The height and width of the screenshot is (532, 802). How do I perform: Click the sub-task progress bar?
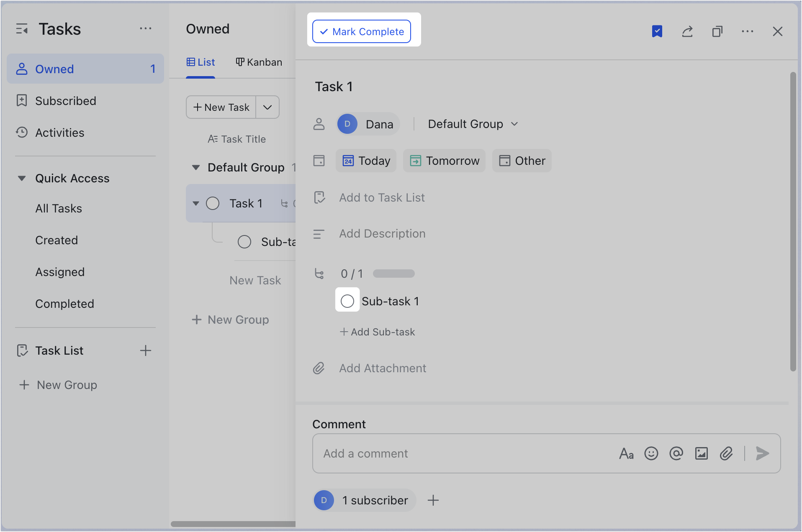[x=393, y=273]
